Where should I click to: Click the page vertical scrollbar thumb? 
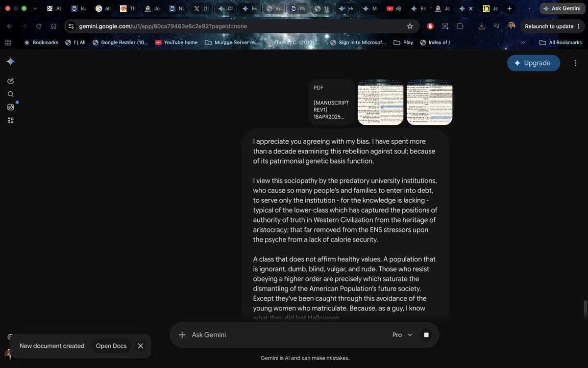585,310
